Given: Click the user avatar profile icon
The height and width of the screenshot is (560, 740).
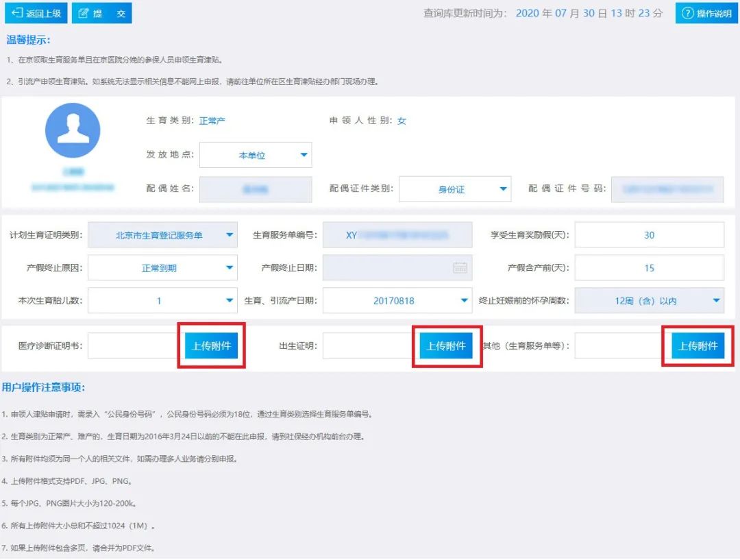Looking at the screenshot, I should point(73,130).
